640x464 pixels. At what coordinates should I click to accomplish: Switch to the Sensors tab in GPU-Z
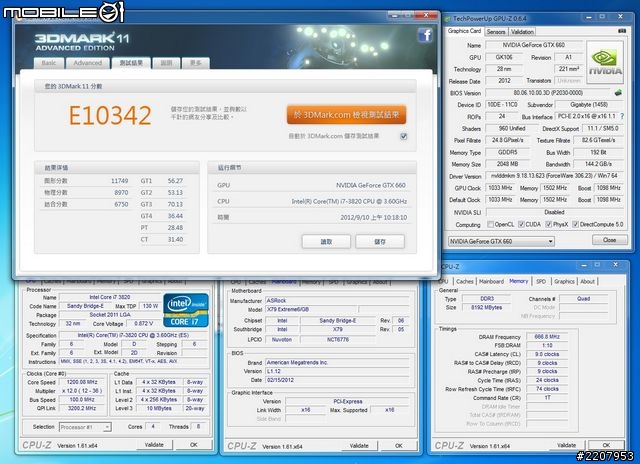coord(496,32)
